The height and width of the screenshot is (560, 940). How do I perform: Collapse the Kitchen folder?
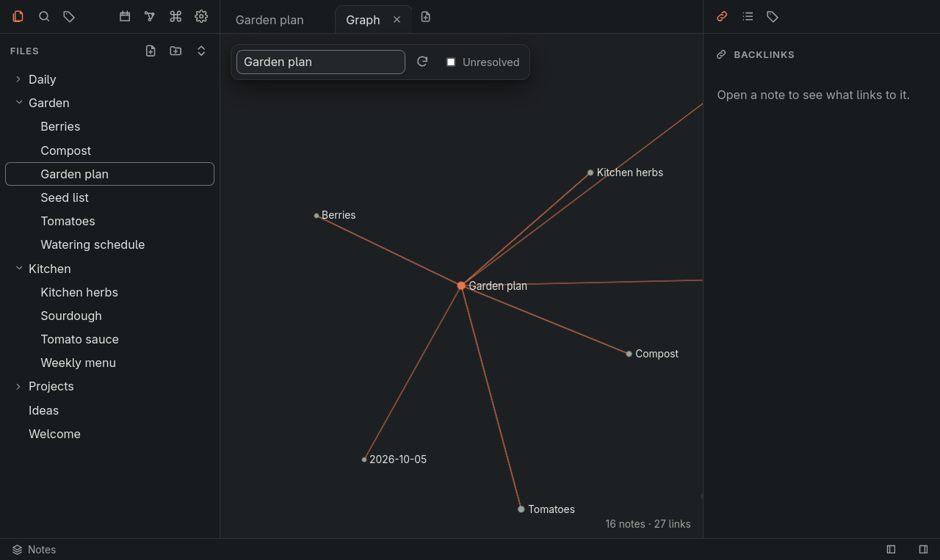point(109,269)
